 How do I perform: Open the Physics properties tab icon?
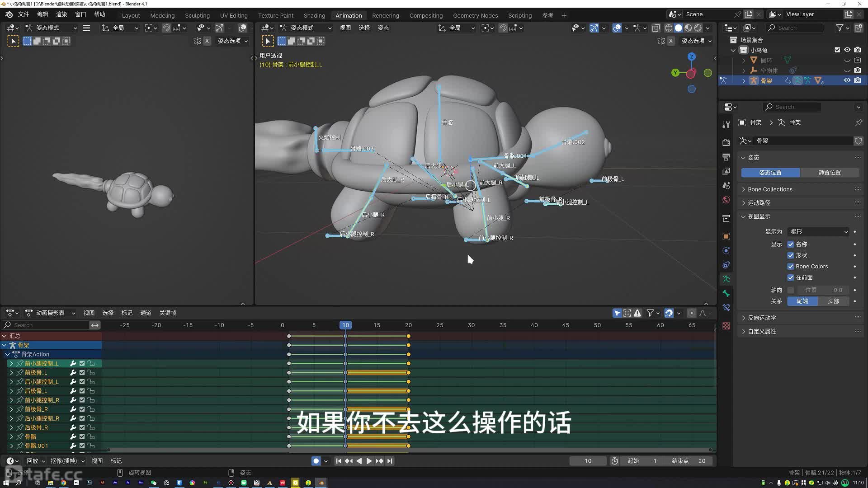pos(726,251)
